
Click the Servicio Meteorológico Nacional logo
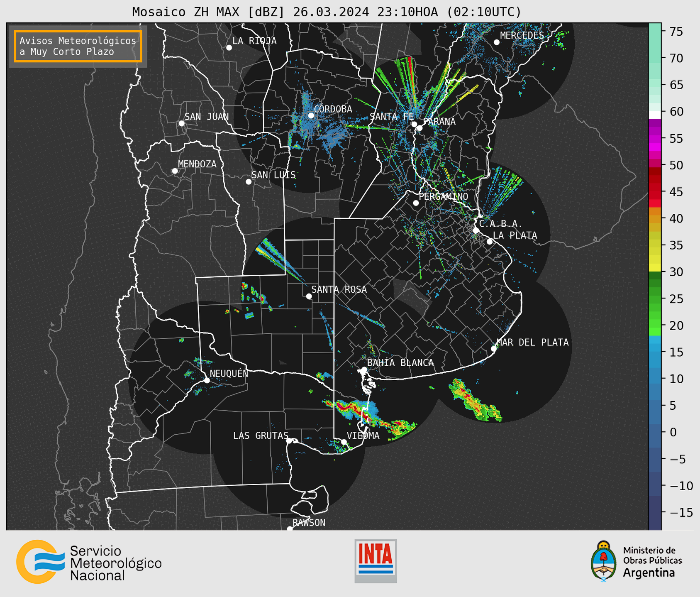pyautogui.click(x=89, y=562)
